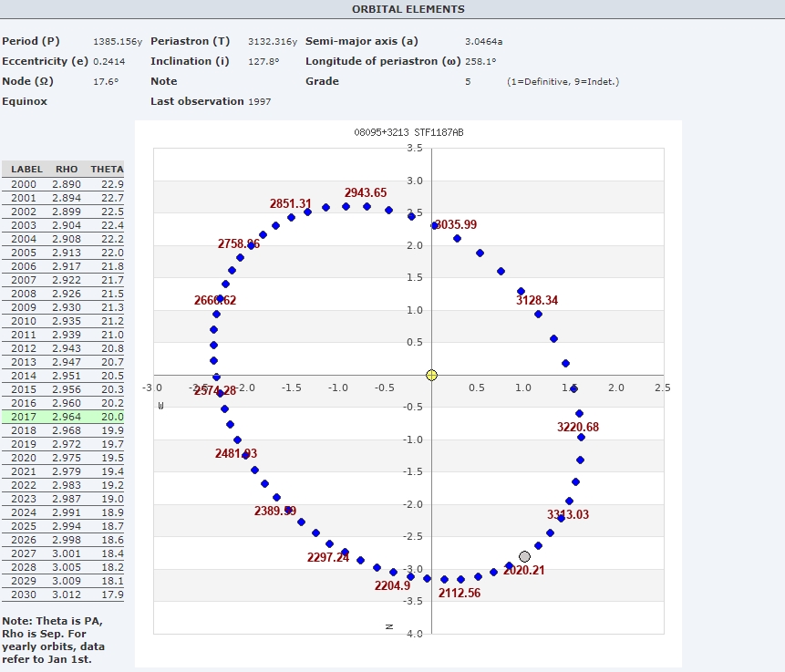
Task: Click the Grade legend text (1=Definitive, 9=Indet.)
Action: [563, 82]
